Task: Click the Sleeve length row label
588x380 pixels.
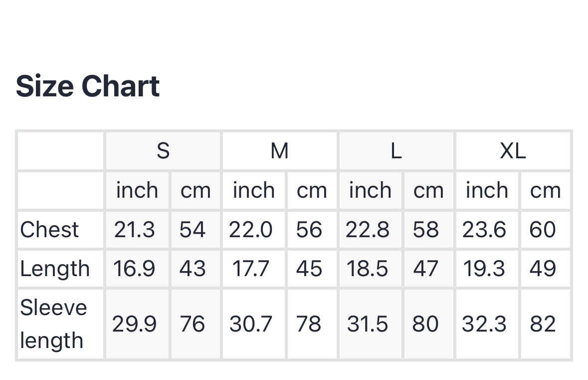Action: [53, 324]
